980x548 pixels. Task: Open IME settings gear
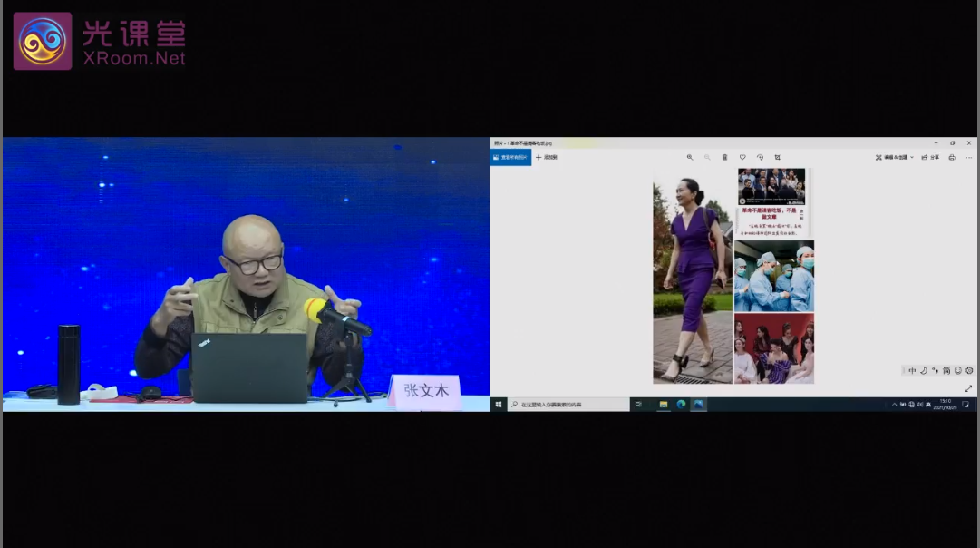point(969,370)
